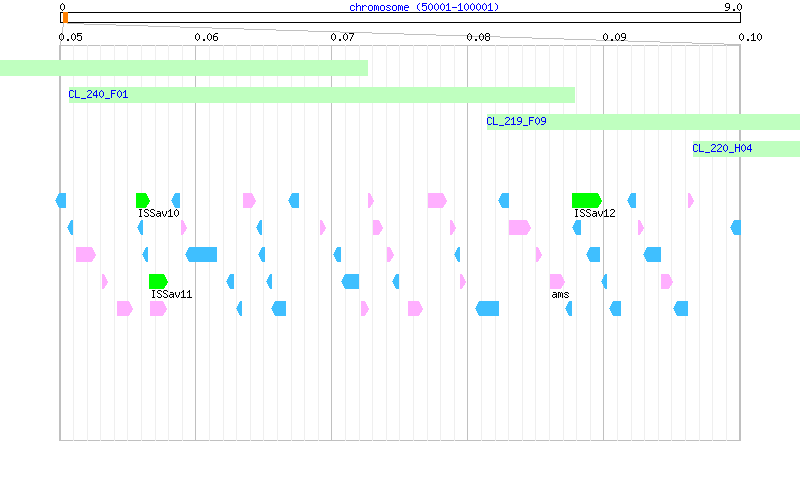Open the CL_219_F09 cosmid link
Image resolution: width=800 pixels, height=500 pixels.
coord(516,121)
